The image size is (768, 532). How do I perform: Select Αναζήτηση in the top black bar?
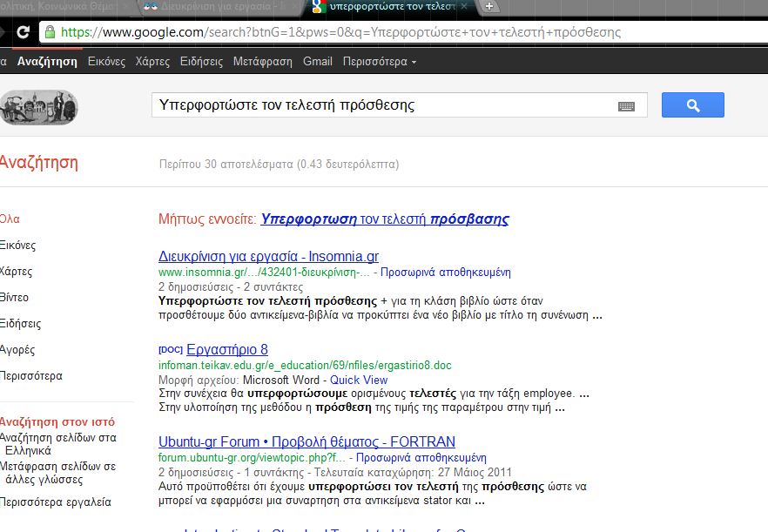[x=47, y=62]
